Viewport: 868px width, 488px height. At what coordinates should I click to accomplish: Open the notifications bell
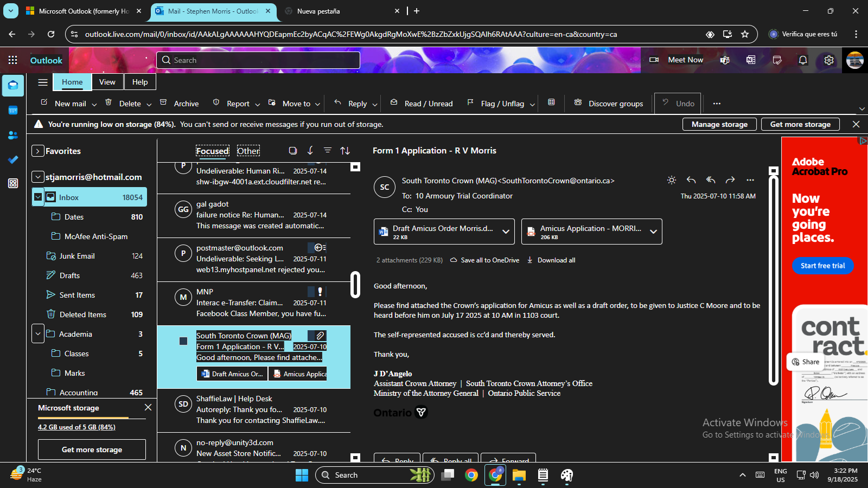[803, 60]
